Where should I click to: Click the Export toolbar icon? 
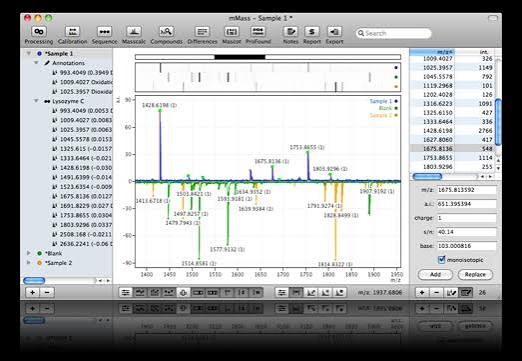click(x=334, y=32)
